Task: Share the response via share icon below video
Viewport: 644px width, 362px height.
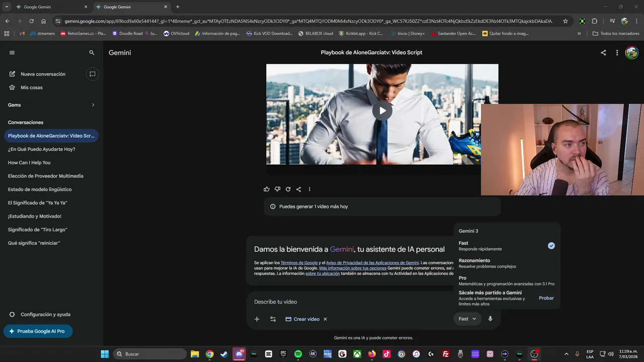Action: (x=299, y=189)
